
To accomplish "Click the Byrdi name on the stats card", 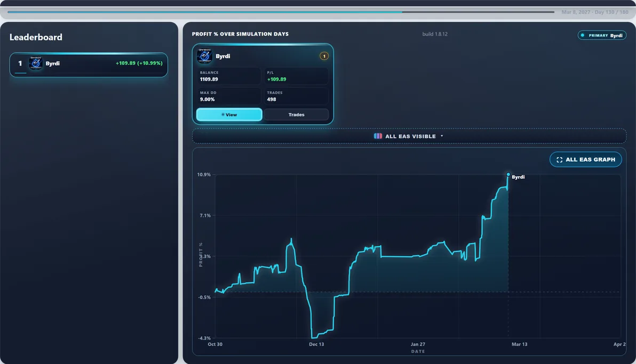I will point(222,56).
